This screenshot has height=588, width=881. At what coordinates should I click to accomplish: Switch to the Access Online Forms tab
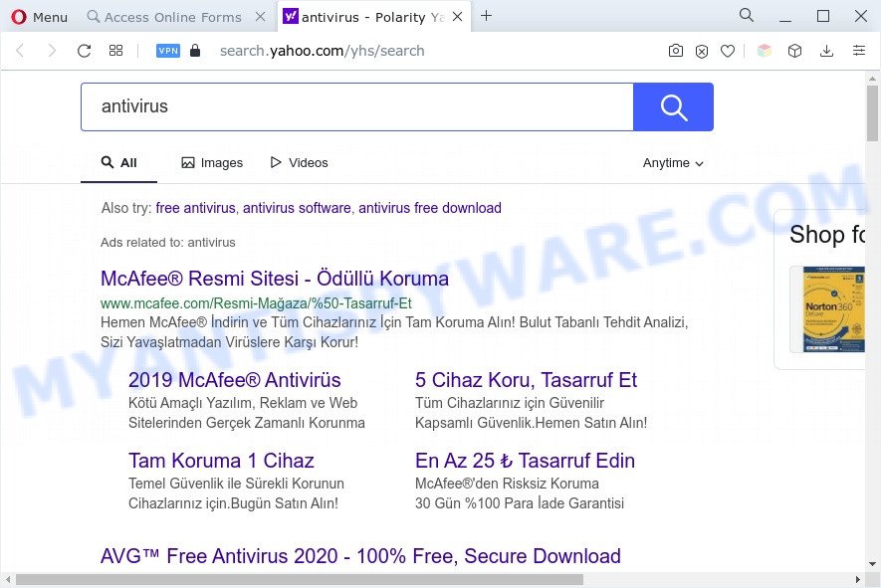pos(164,17)
